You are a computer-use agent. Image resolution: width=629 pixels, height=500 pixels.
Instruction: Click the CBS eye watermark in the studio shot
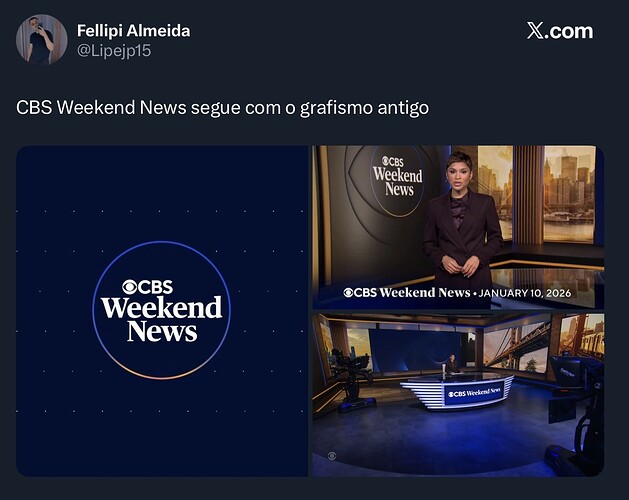point(332,456)
